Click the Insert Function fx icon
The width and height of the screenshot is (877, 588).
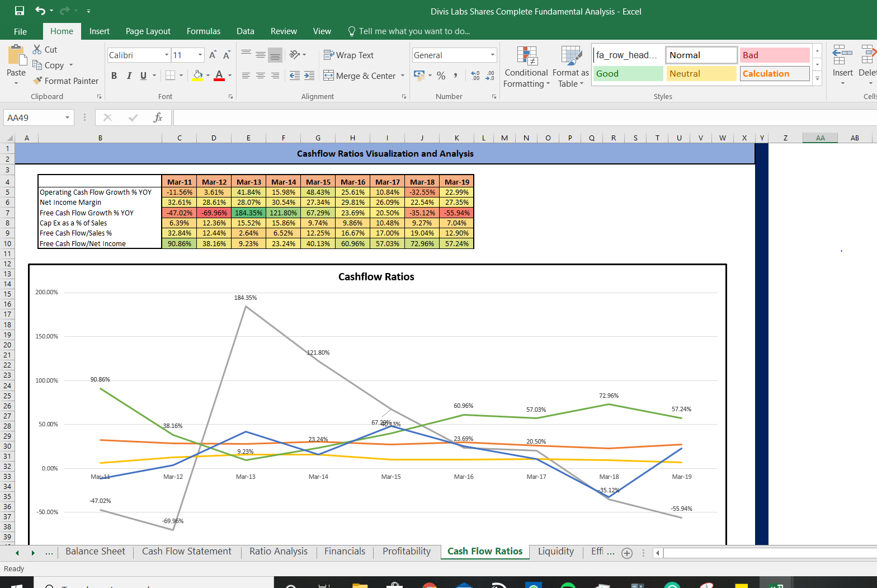click(158, 117)
